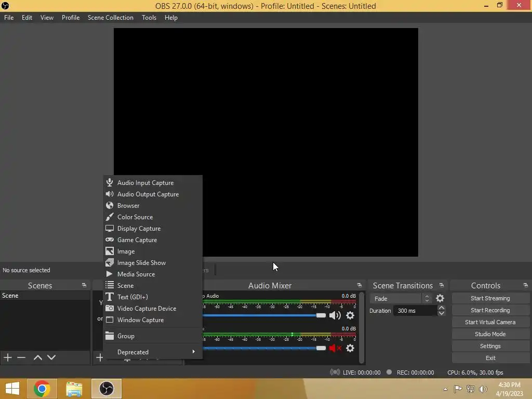The image size is (532, 399).
Task: Open settings gear for second audio channel
Action: tap(350, 348)
